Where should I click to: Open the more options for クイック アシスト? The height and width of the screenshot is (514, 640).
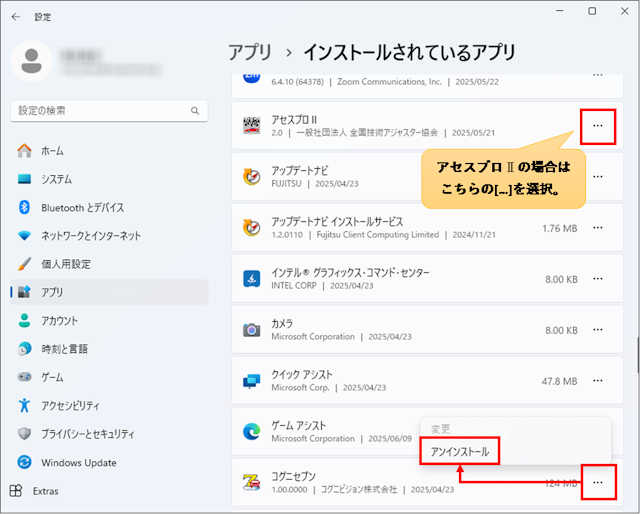598,381
